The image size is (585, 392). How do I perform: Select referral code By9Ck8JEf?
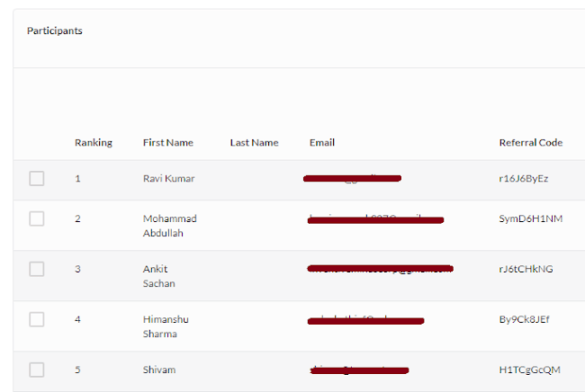coord(524,319)
